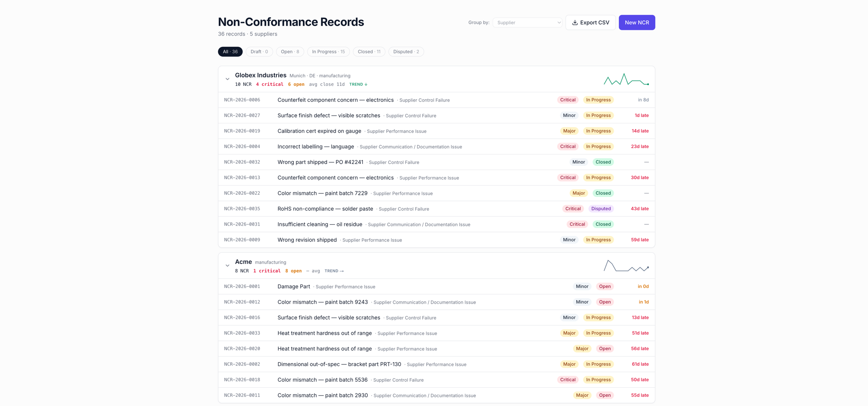
Task: Click the Disputed status badge
Action: click(601, 209)
